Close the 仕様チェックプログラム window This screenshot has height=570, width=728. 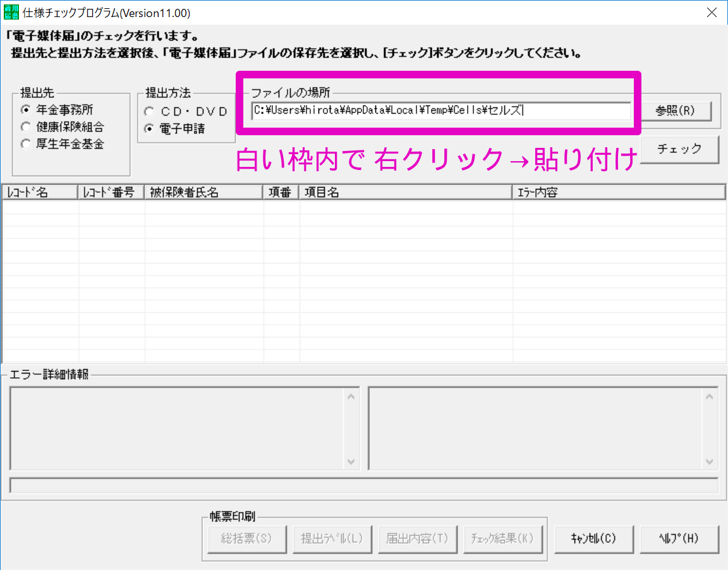[712, 13]
